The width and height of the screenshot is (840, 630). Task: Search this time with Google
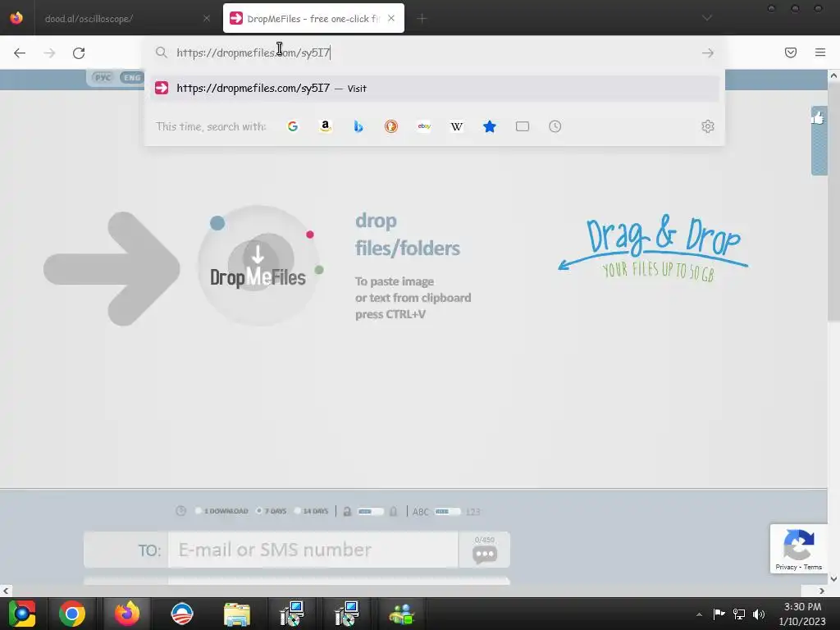[x=293, y=126]
